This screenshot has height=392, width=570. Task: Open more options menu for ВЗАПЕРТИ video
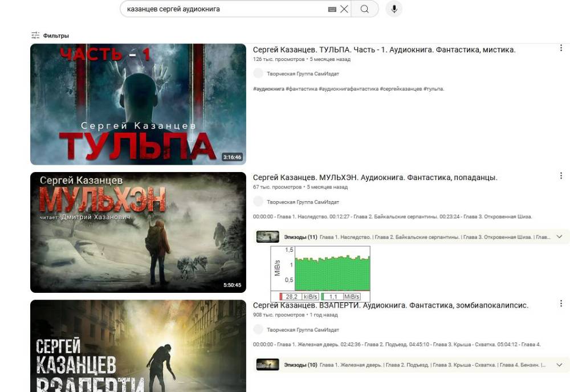[x=561, y=304]
